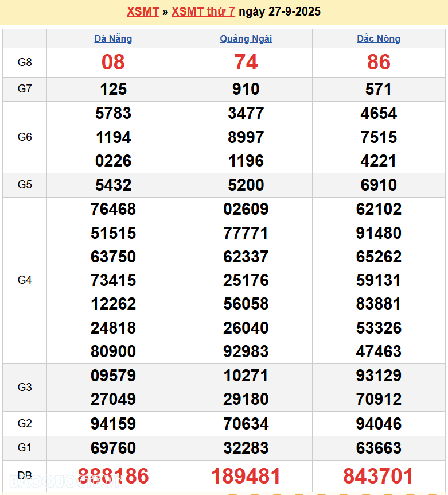Click the G4 row label

coord(25,280)
